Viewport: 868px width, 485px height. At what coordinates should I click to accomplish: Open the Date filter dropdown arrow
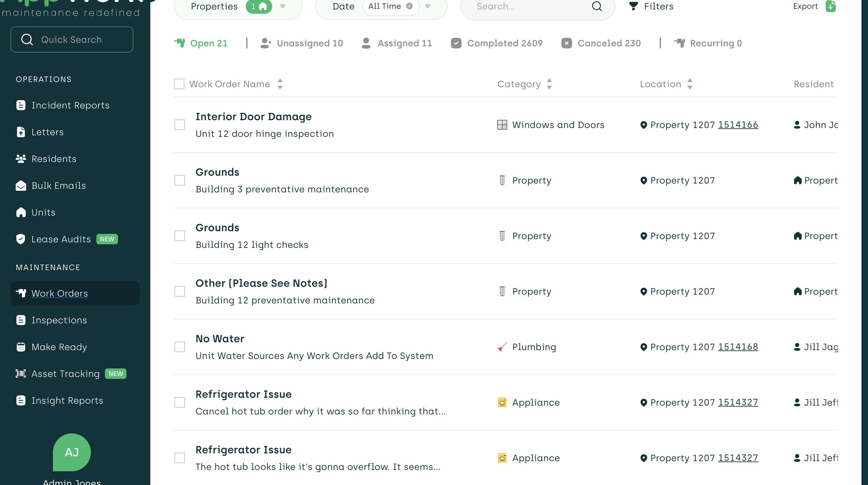click(x=427, y=6)
